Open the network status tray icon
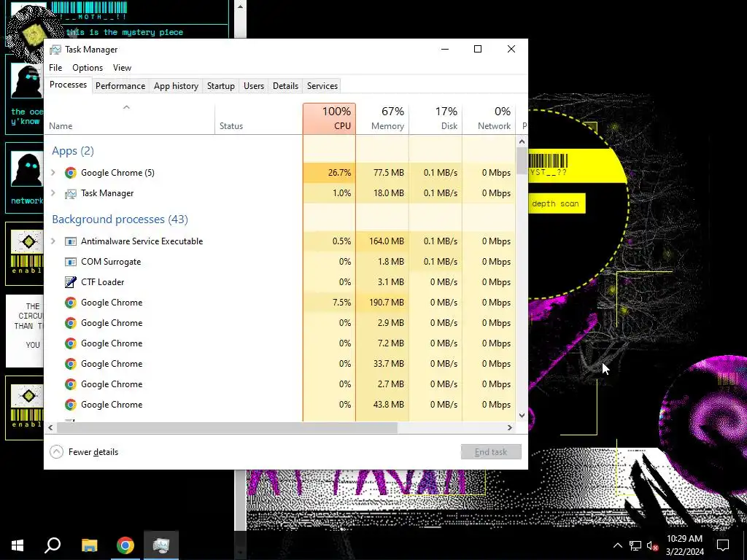The image size is (747, 560). click(x=635, y=545)
